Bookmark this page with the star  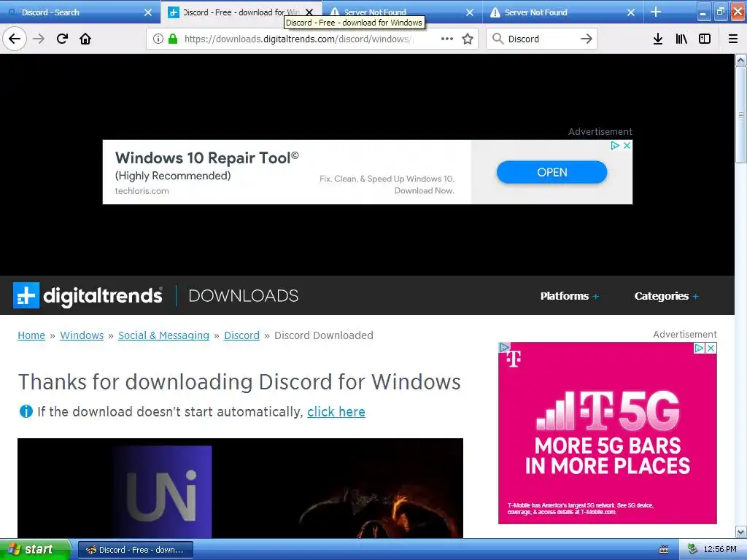click(468, 39)
